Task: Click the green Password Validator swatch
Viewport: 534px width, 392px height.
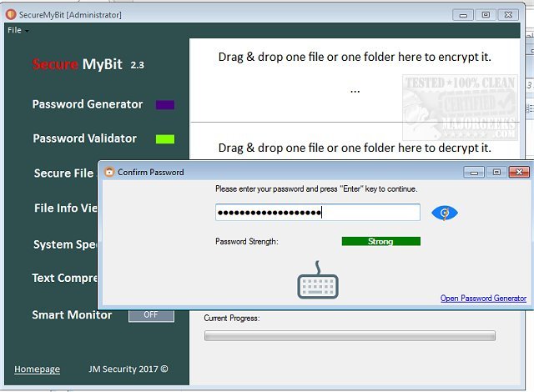Action: 165,138
